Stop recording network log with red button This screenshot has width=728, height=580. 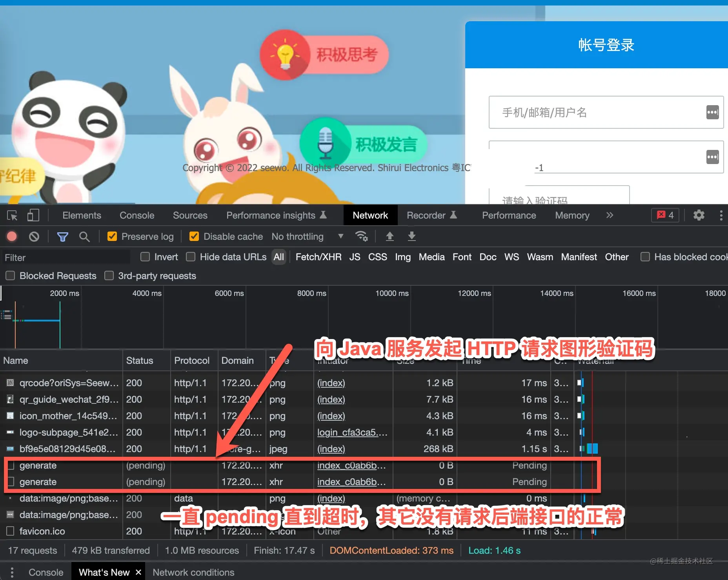[12, 236]
